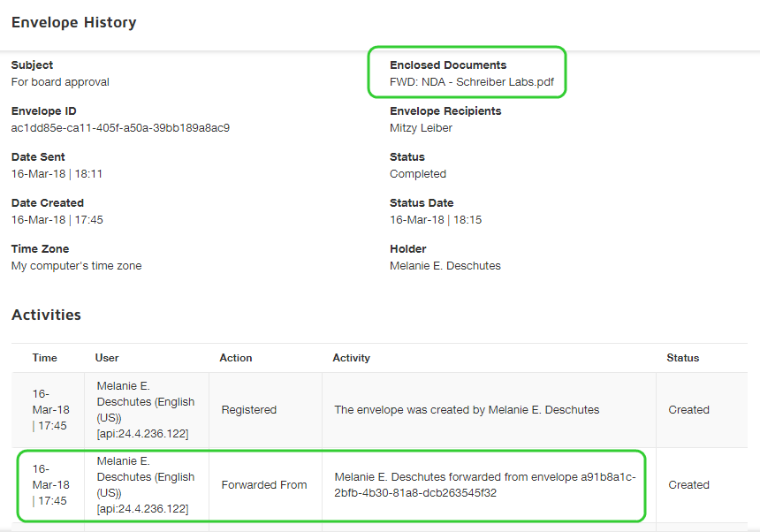Click the Completed status value
This screenshot has width=760, height=532.
pyautogui.click(x=417, y=174)
